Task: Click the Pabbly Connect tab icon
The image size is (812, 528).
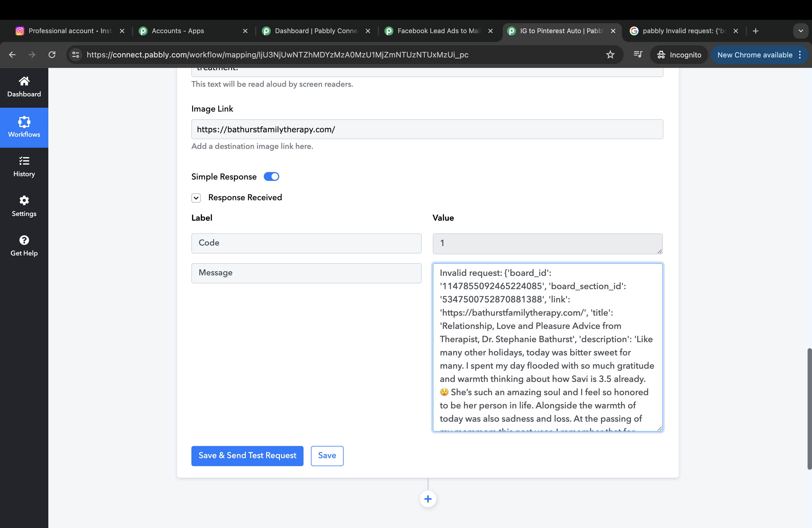Action: (x=268, y=31)
